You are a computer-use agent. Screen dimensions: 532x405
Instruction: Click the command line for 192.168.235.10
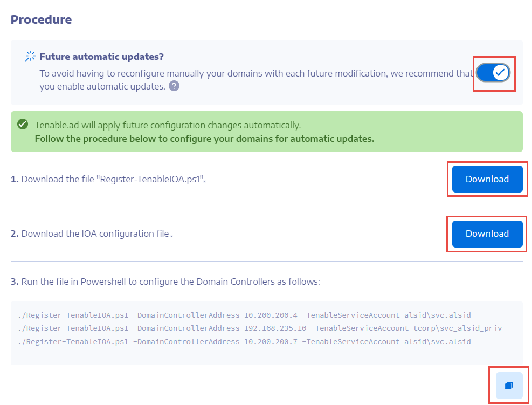pyautogui.click(x=260, y=328)
